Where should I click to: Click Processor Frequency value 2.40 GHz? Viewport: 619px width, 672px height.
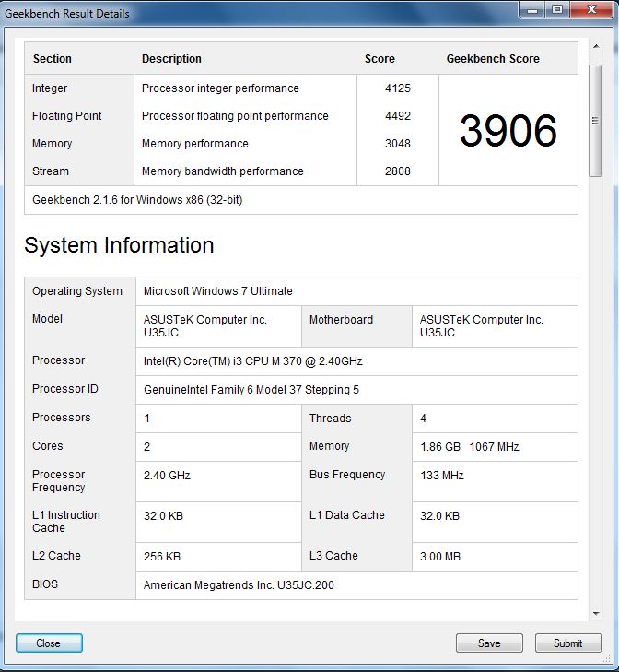167,476
